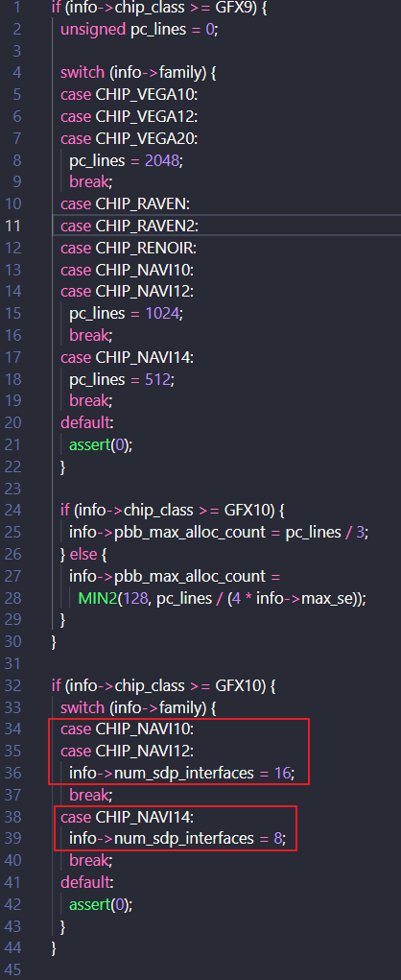
Task: Click the switch keyword on line 4
Action: point(83,73)
